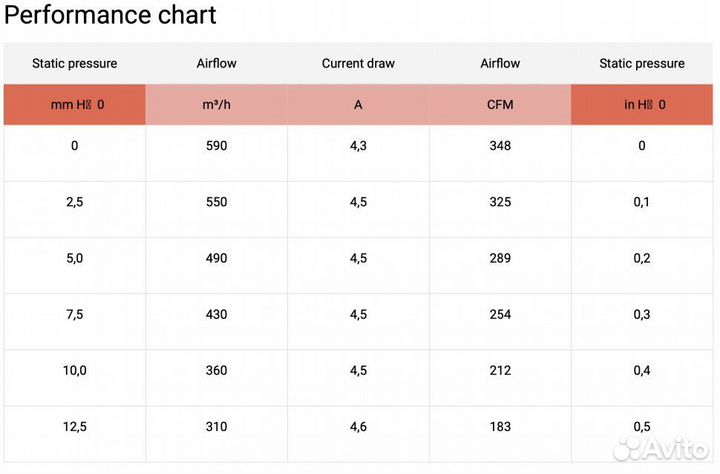Select the 10,0 static pressure cell
Screen dimensions: 720x474
tap(75, 371)
